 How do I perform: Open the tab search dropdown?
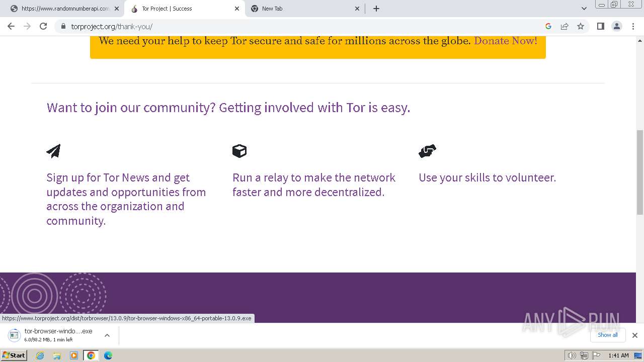coord(584,9)
